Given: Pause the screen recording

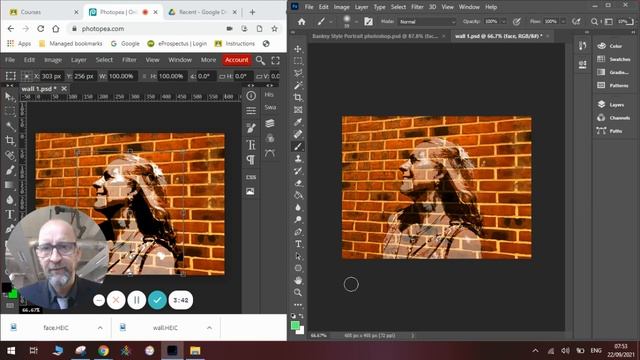Looking at the screenshot, I should (137, 300).
